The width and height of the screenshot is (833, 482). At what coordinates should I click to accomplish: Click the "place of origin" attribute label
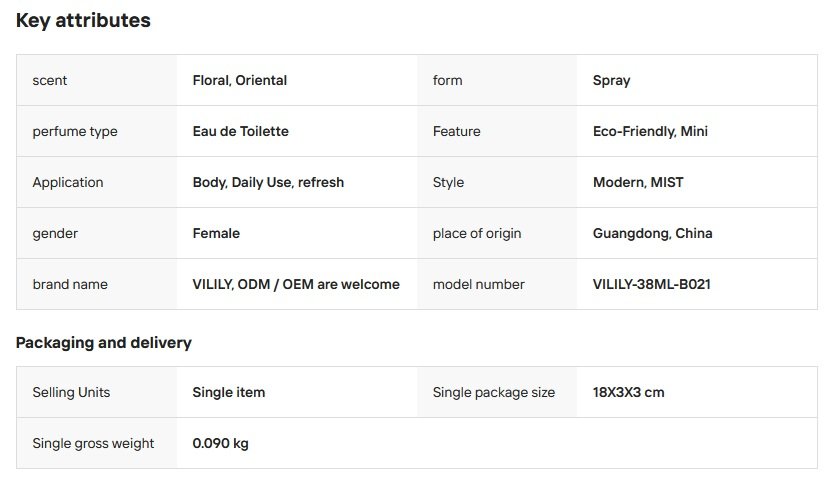(x=477, y=233)
